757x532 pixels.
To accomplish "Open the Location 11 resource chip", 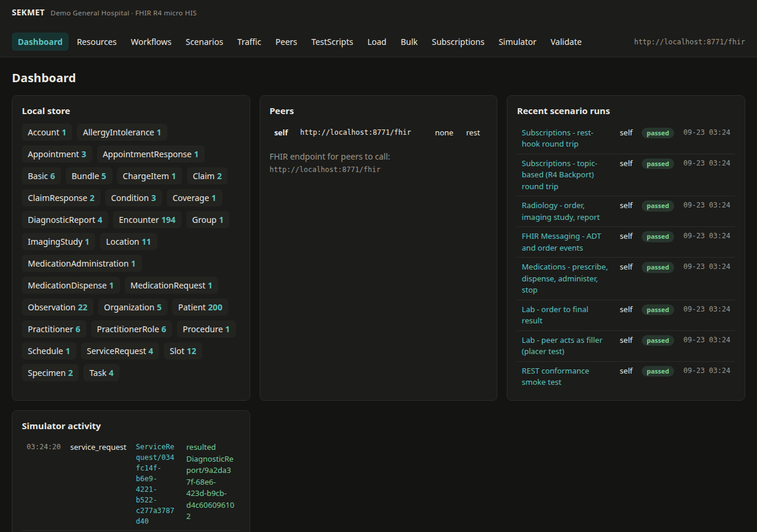I will coord(128,242).
